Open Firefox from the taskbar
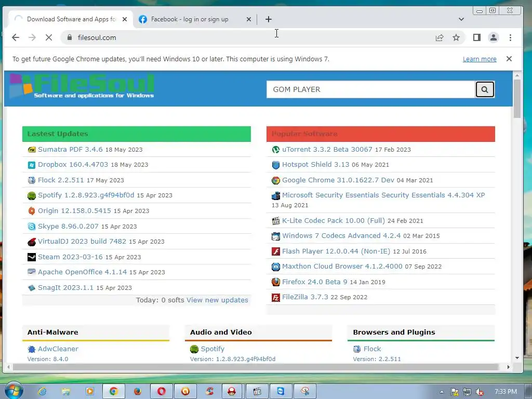Viewport: 532px width, 399px height. pos(137,392)
